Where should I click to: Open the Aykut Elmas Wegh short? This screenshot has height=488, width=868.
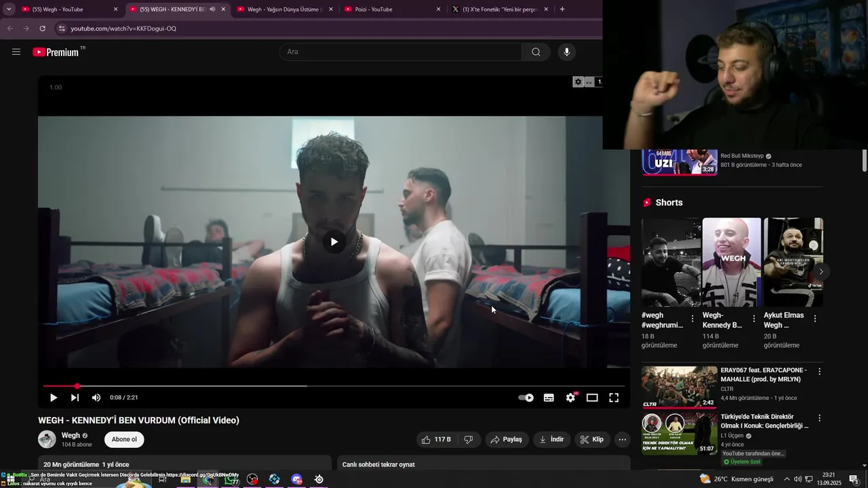click(x=793, y=262)
